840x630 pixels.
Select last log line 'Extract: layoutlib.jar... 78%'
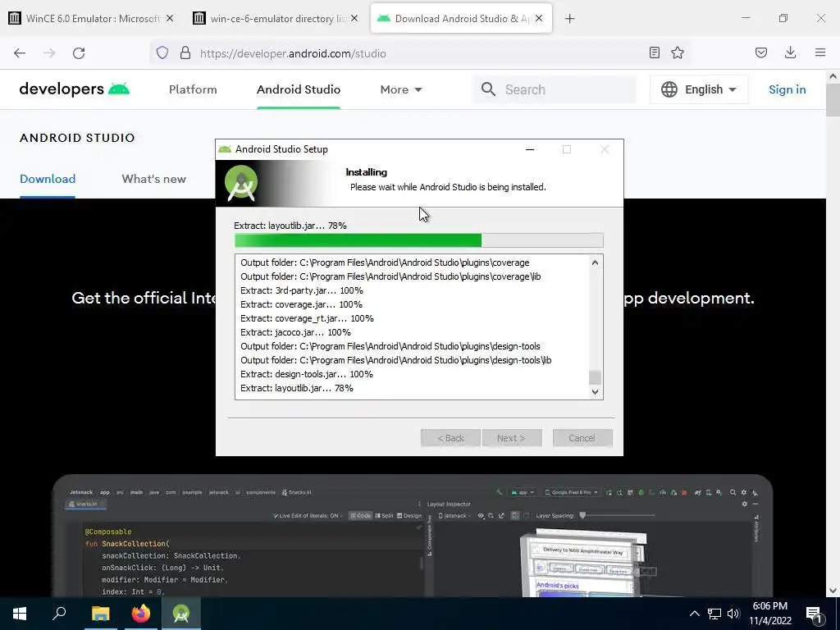click(x=297, y=388)
